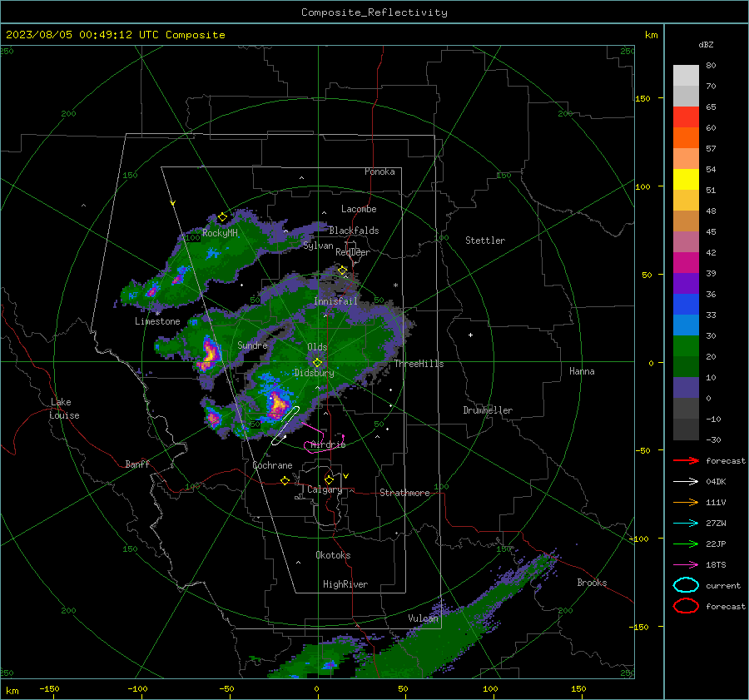This screenshot has height=700, width=749.
Task: Click the Limestone label
Action: [x=157, y=321]
